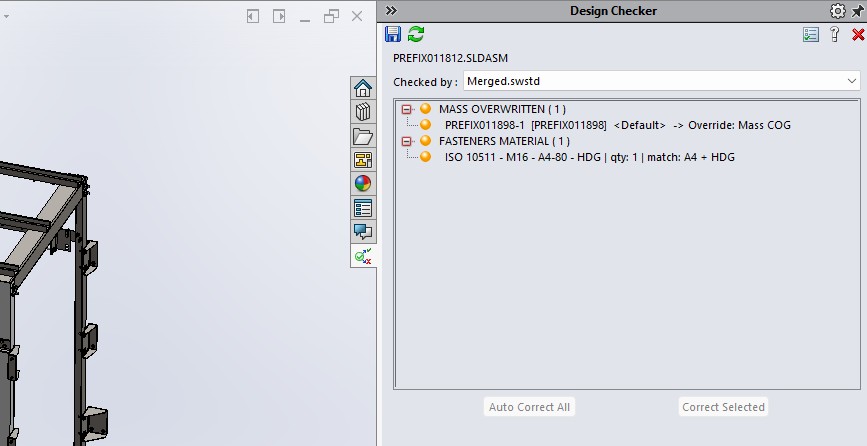Image resolution: width=867 pixels, height=446 pixels.
Task: Open the Custom Properties tab
Action: pos(363,208)
